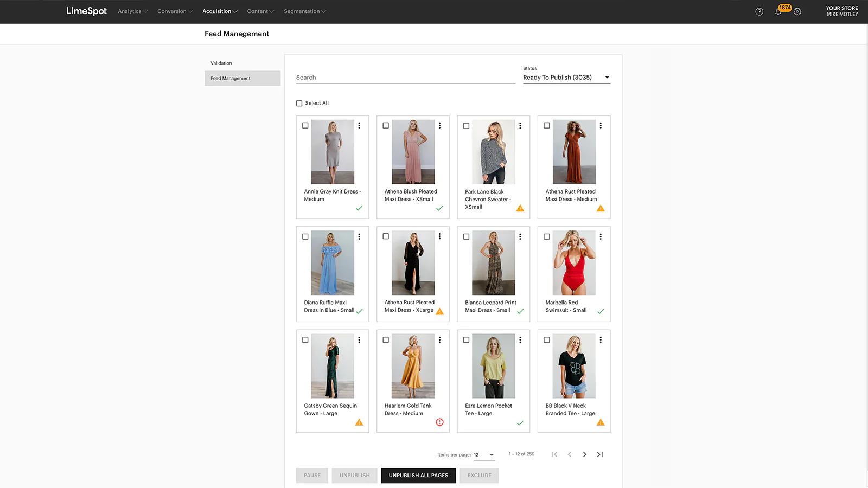Open kebab menu on Marbella Red Swimsuit card
Image resolution: width=868 pixels, height=488 pixels.
coord(601,236)
